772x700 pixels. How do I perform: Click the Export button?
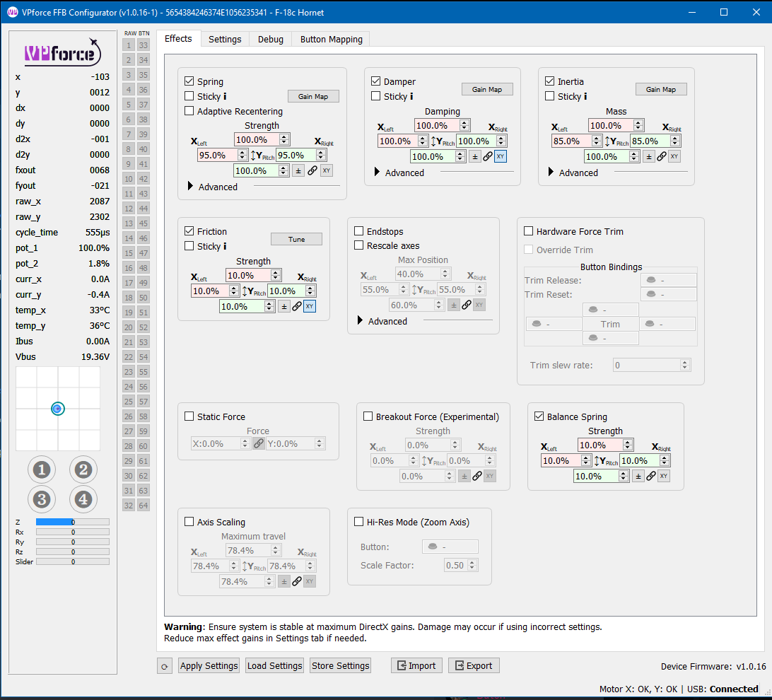point(474,665)
